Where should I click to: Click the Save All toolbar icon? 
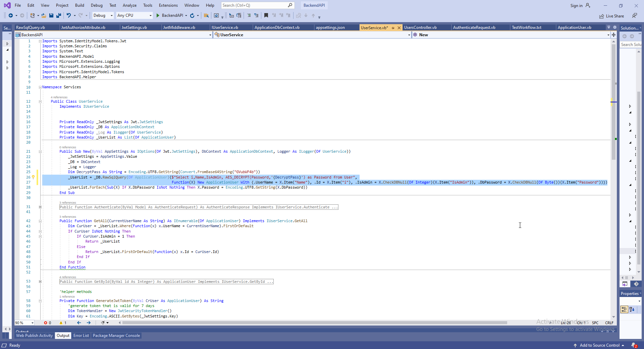click(59, 15)
